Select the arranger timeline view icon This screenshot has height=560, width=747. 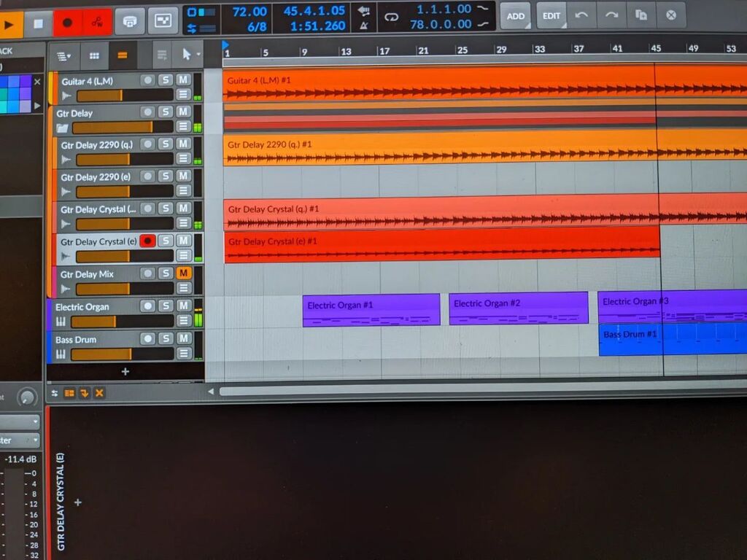pos(123,55)
